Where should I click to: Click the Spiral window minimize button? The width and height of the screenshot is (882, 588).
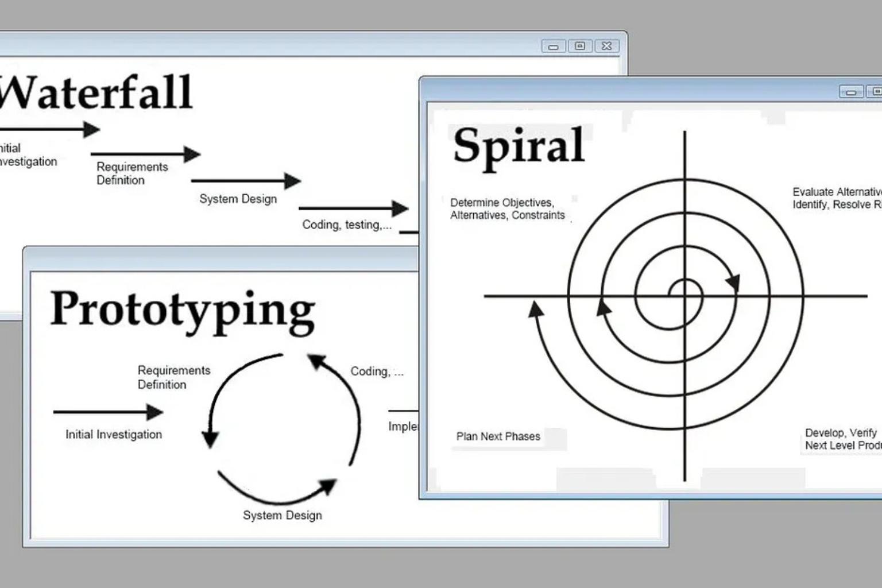(851, 92)
